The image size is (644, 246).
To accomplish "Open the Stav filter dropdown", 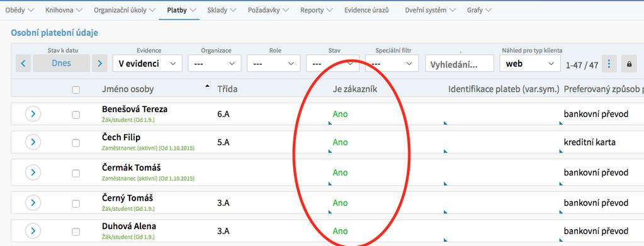I will tap(332, 64).
